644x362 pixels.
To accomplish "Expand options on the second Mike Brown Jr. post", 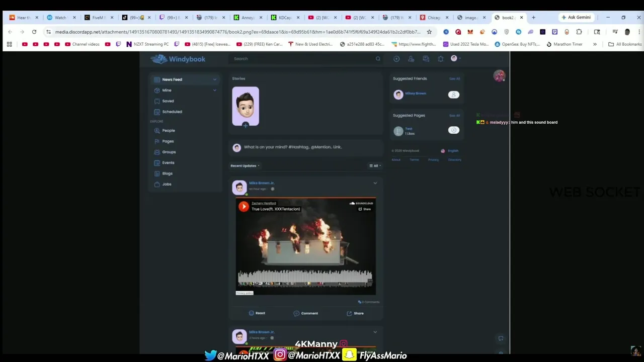I will coord(375,332).
